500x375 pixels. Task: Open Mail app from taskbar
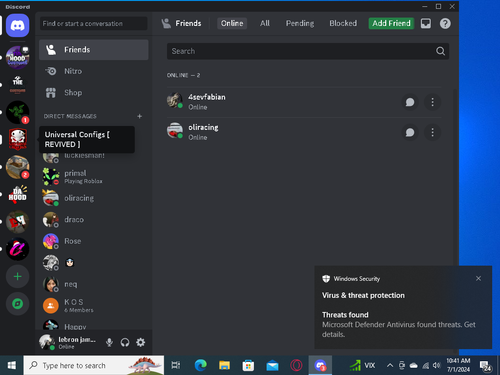(272, 366)
